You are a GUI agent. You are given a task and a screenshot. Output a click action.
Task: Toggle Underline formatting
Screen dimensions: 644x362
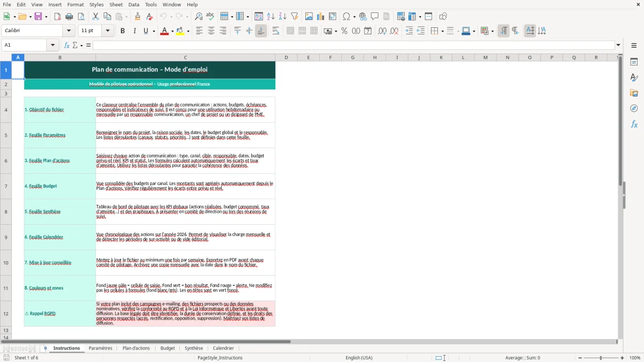point(145,31)
